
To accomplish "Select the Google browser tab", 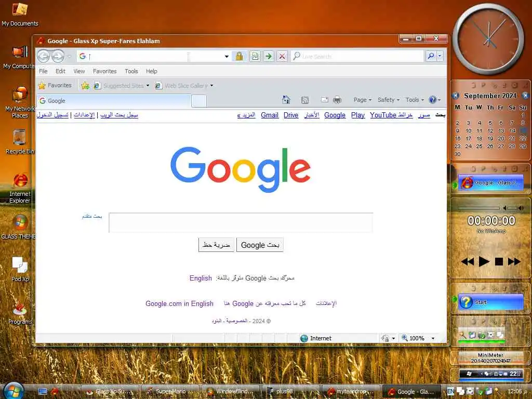I will tap(114, 101).
